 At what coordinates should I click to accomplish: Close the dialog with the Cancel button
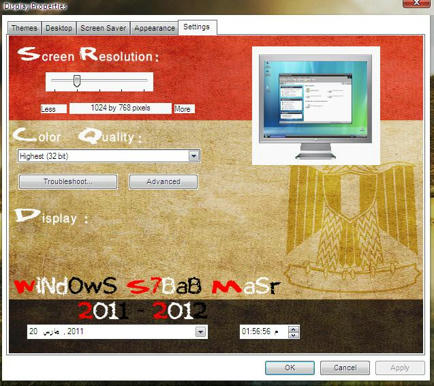point(345,368)
